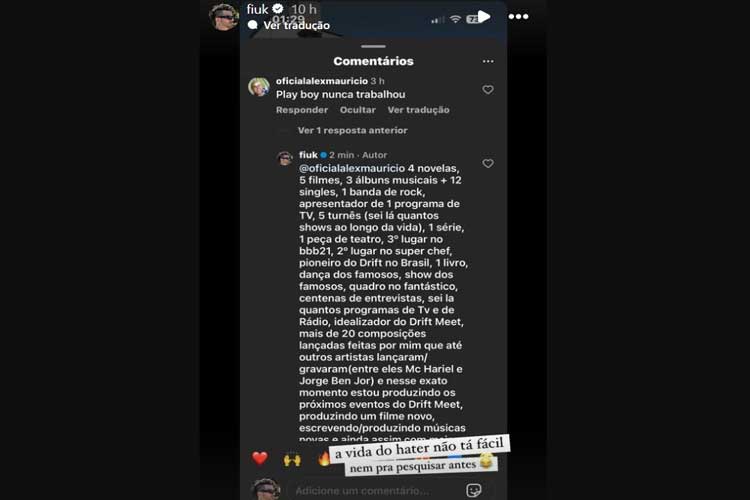Click Ver tradução under Play boy comment

pos(419,110)
